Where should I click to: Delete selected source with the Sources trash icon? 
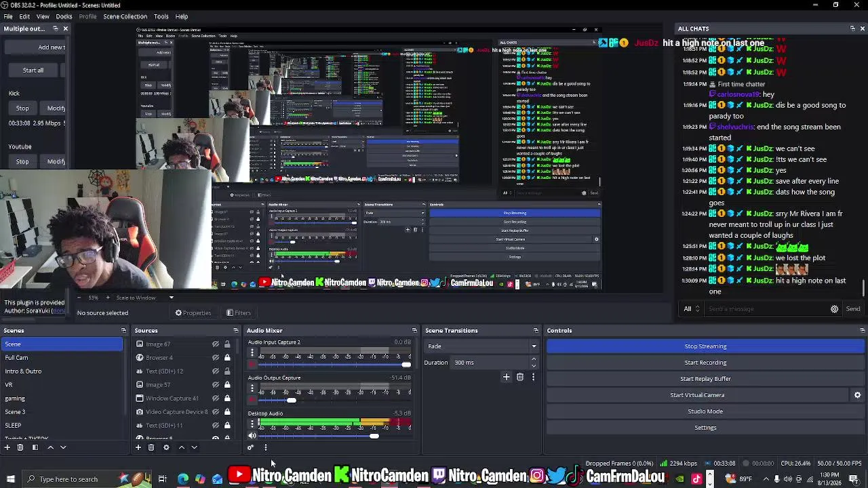click(x=151, y=447)
